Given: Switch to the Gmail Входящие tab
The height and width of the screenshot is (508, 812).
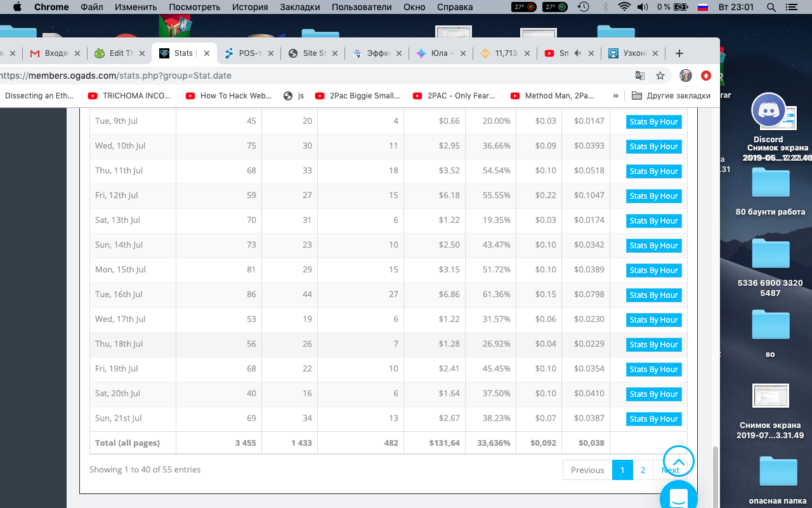Looking at the screenshot, I should (55, 53).
